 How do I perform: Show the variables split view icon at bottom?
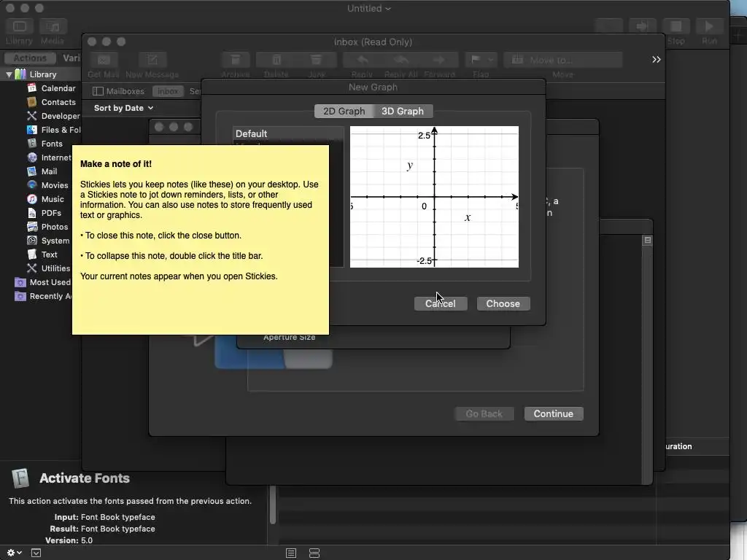tap(314, 553)
